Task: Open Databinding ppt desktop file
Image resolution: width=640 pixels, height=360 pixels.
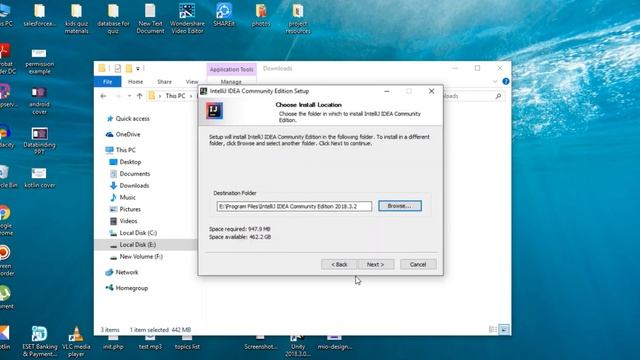Action: click(x=39, y=140)
